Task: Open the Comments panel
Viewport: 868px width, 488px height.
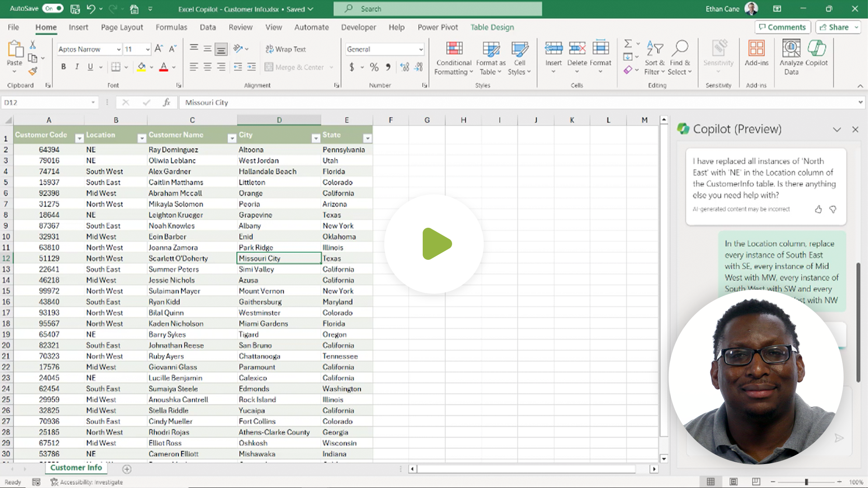Action: [783, 27]
